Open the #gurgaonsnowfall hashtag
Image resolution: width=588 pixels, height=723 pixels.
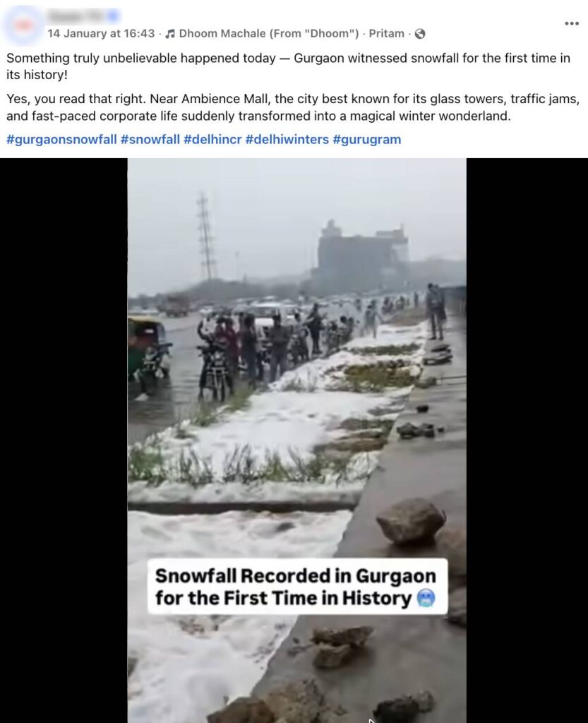tap(61, 139)
